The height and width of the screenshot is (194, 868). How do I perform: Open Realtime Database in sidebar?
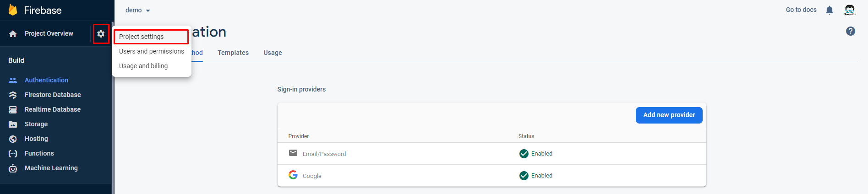point(53,109)
